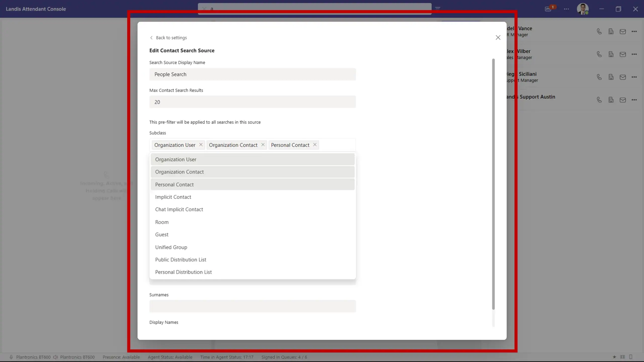Select the Unified Group option
The width and height of the screenshot is (644, 362).
pos(171,247)
